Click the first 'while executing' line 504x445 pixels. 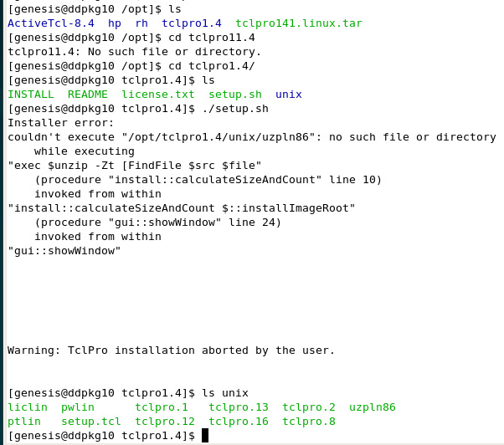click(85, 151)
